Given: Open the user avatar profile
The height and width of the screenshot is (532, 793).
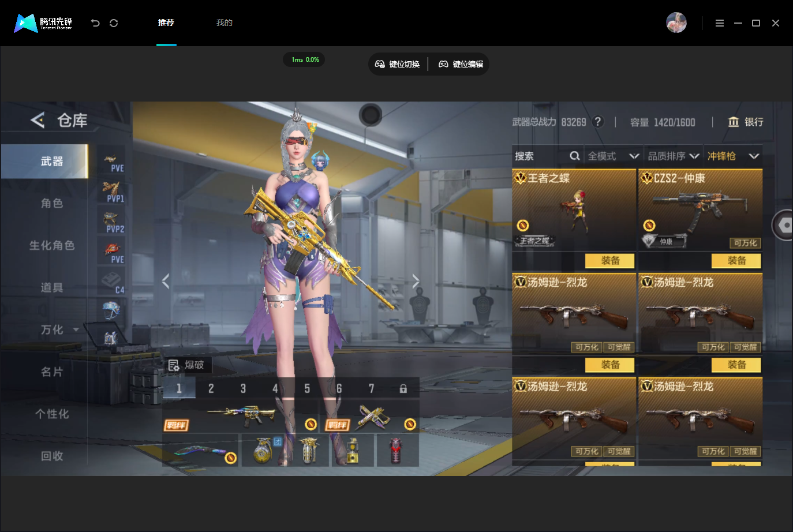Looking at the screenshot, I should coord(676,23).
